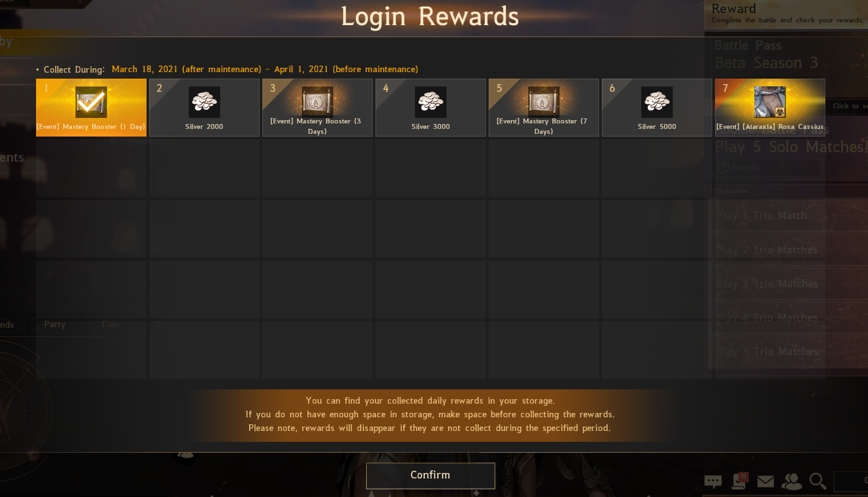Open the mail envelope icon

(765, 481)
